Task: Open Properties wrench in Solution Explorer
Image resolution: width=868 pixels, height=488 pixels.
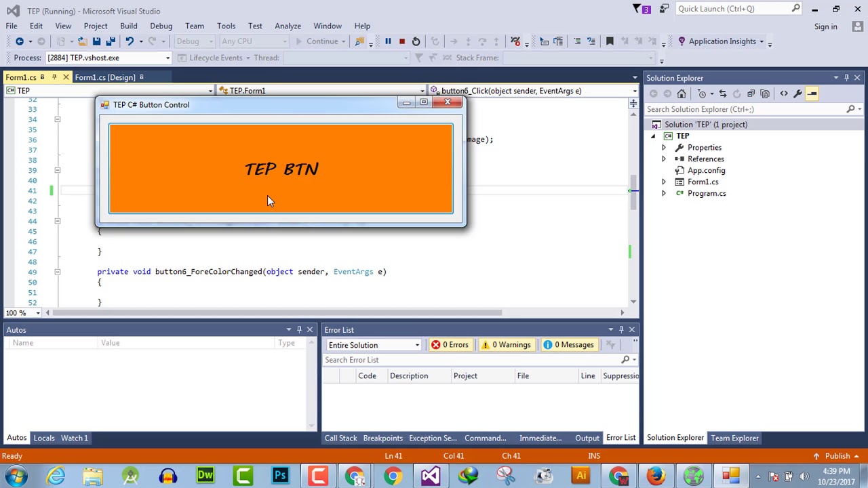Action: (x=797, y=94)
